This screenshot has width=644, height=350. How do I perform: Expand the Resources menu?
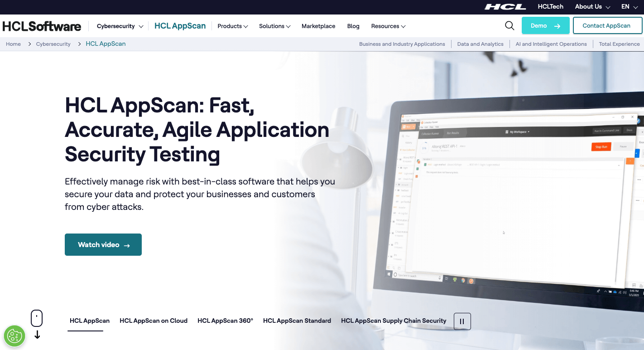[388, 26]
